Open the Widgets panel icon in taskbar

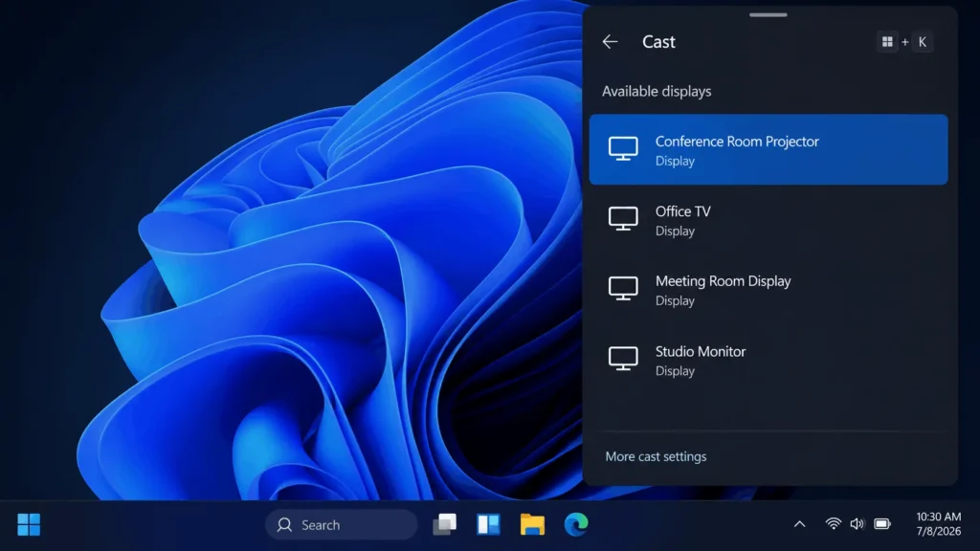(x=488, y=525)
